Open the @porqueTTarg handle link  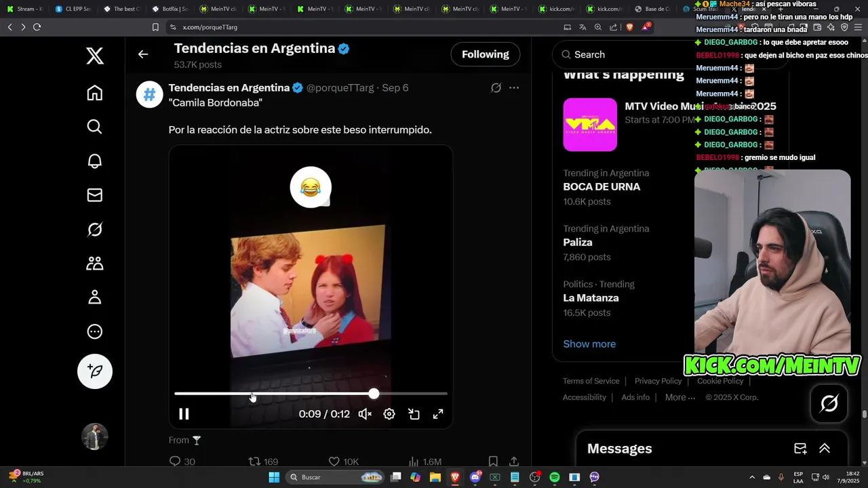[x=340, y=88]
